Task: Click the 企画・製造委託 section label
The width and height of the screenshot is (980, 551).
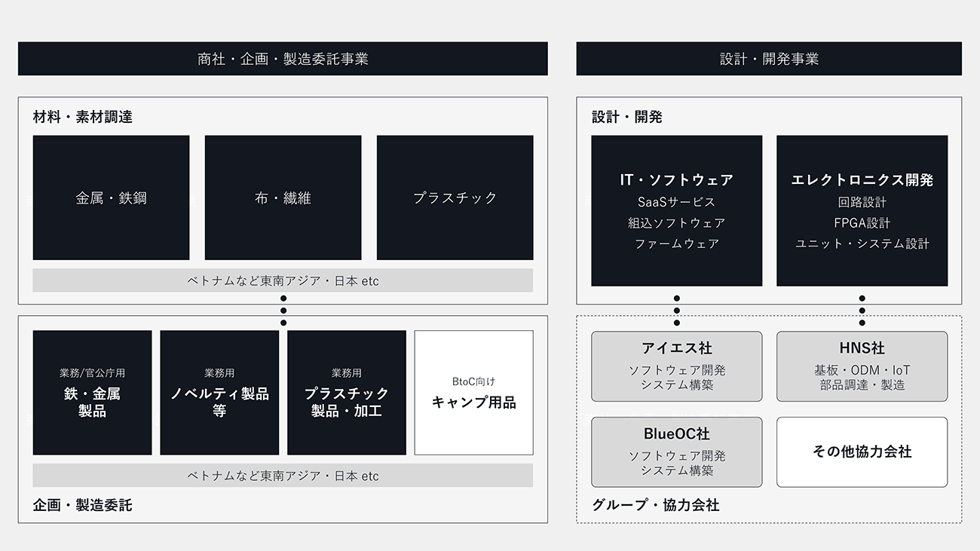Action: pos(84,504)
